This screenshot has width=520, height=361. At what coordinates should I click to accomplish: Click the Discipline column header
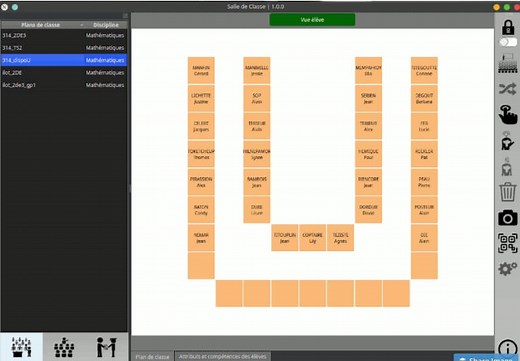tap(106, 25)
